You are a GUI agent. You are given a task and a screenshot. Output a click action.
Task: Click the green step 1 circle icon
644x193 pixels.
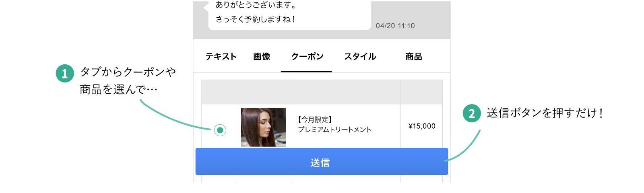tap(65, 74)
